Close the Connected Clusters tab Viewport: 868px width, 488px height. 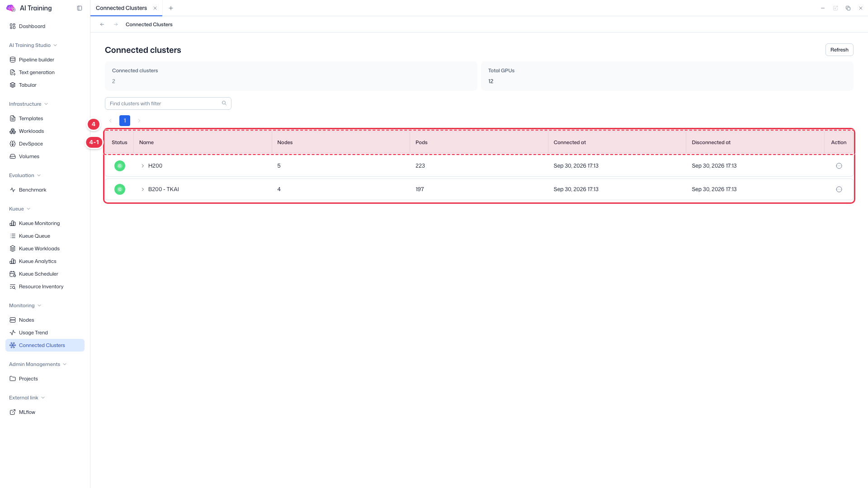pyautogui.click(x=155, y=8)
